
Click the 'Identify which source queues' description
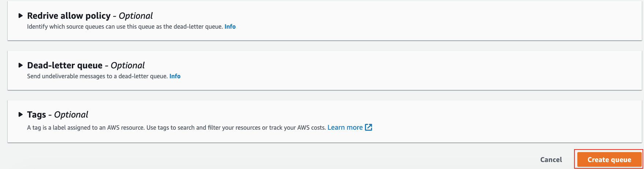[125, 26]
